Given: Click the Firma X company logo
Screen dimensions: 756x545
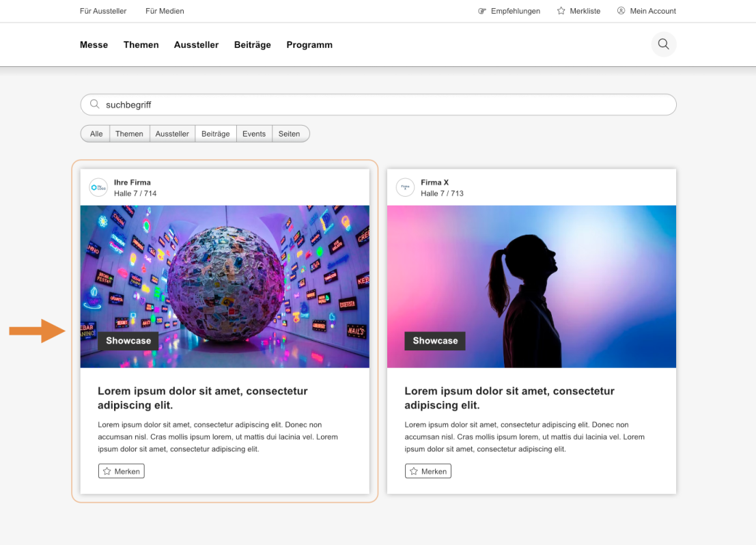Looking at the screenshot, I should 406,187.
